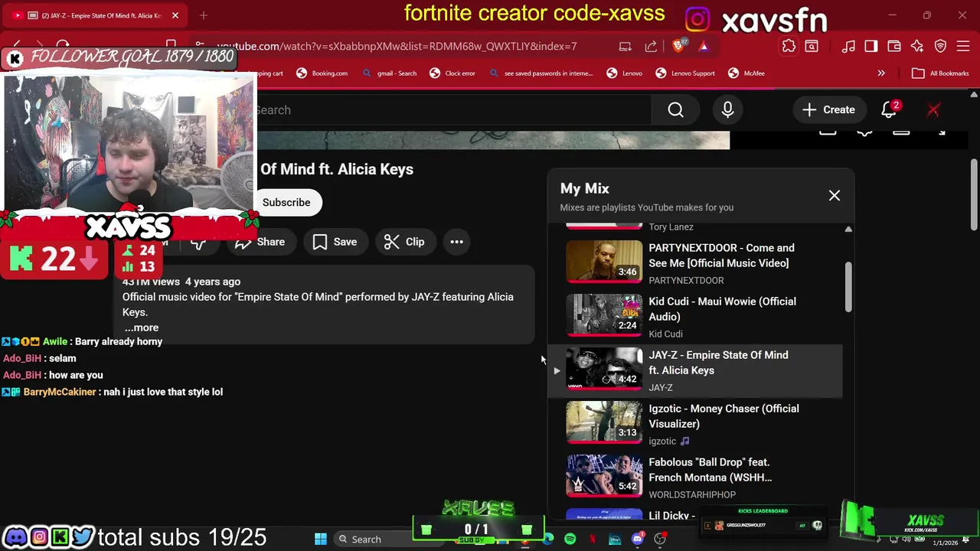
Task: Open OBS Studio from the taskbar
Action: (x=660, y=540)
